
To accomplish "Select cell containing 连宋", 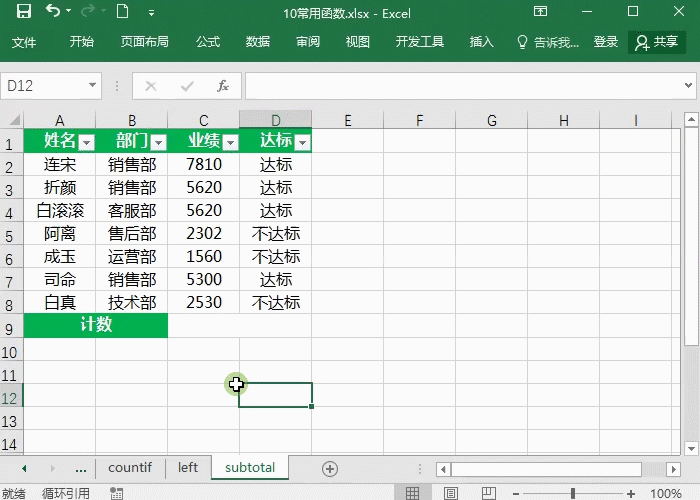I will [x=59, y=165].
